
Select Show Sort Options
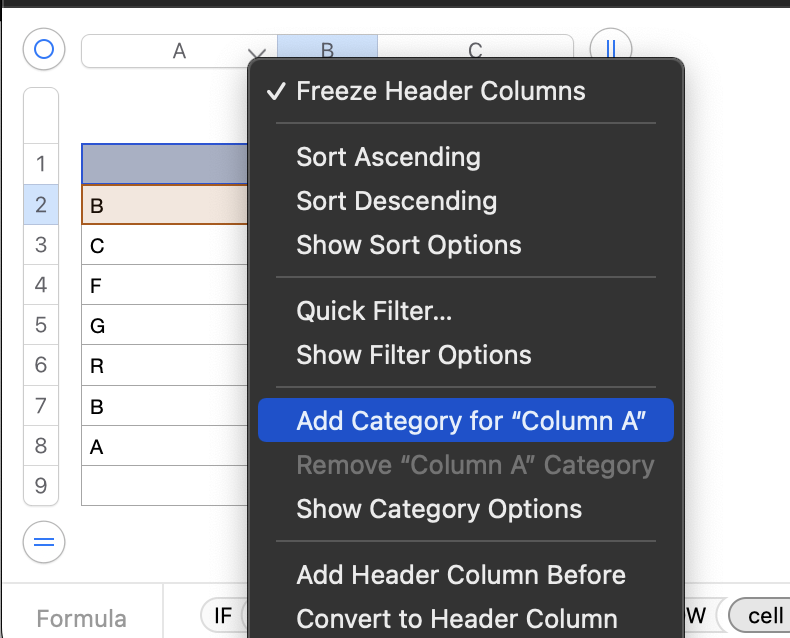(408, 245)
